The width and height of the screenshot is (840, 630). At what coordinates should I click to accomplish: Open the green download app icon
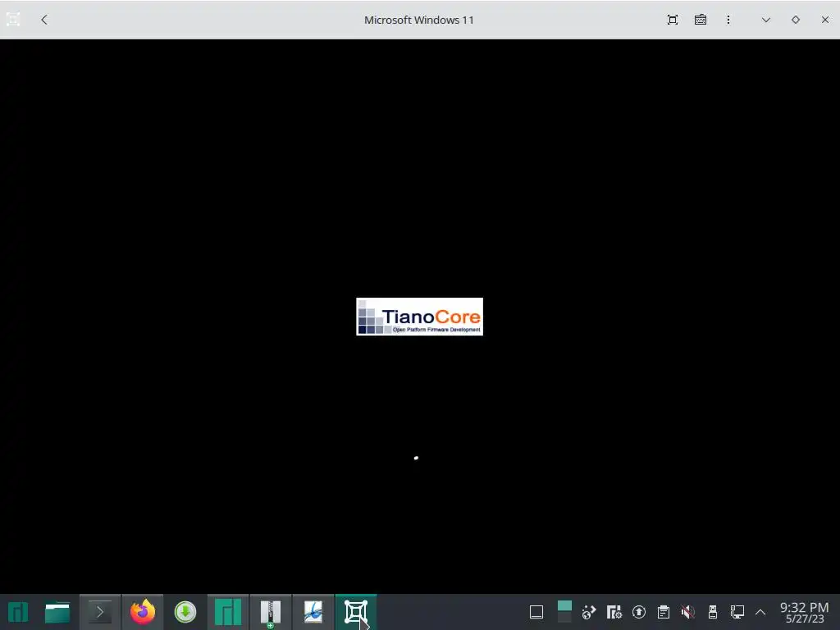tap(185, 612)
